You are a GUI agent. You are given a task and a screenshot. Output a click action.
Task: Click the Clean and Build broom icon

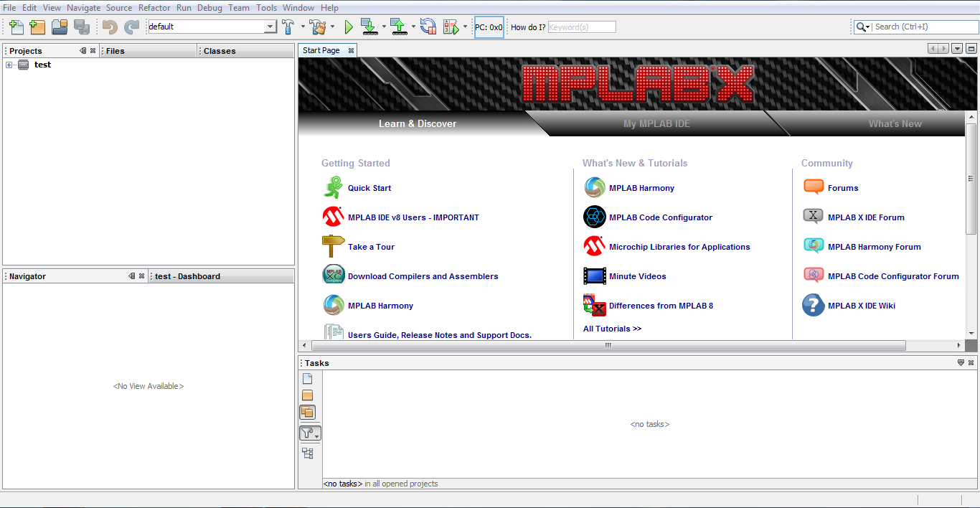[318, 27]
